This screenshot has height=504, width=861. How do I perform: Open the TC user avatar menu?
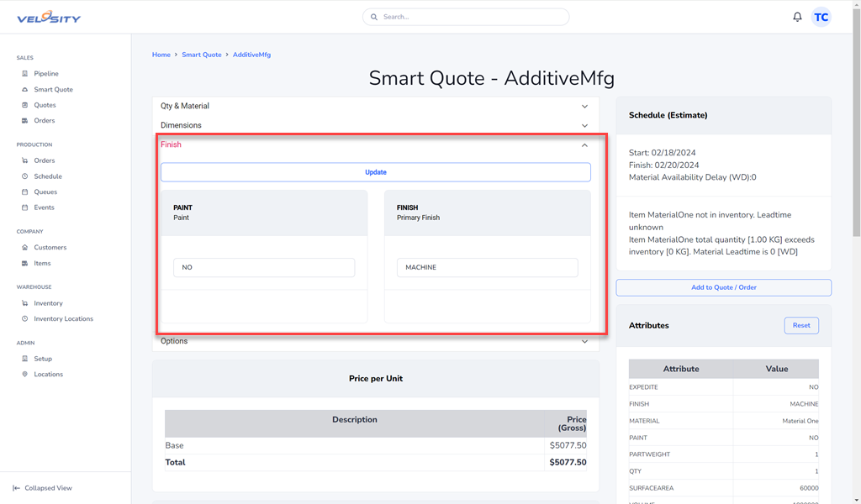(x=821, y=17)
